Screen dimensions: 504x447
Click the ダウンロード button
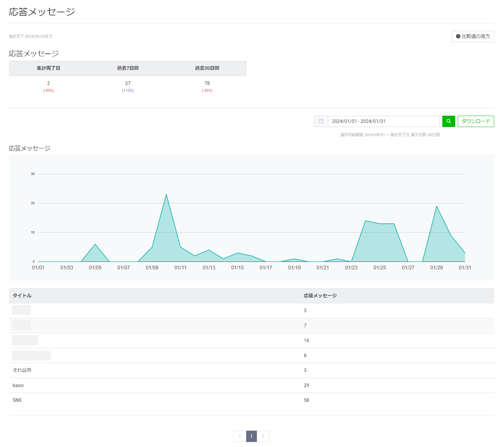coord(475,121)
